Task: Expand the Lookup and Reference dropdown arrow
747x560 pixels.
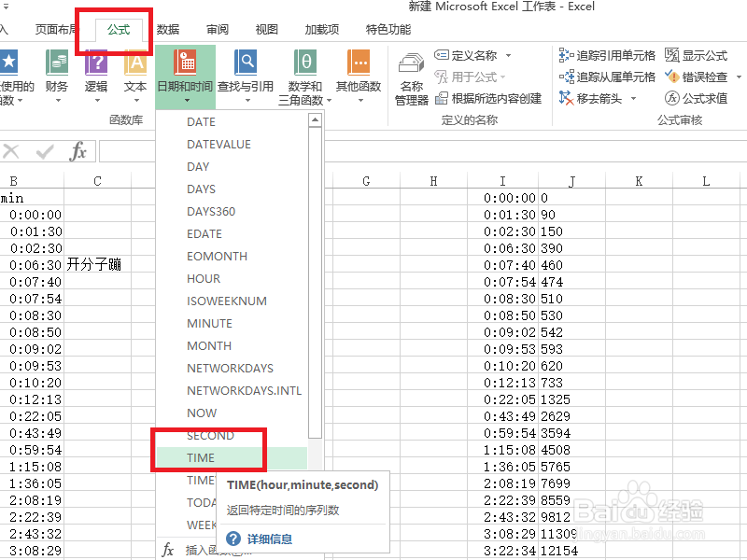Action: tap(247, 101)
